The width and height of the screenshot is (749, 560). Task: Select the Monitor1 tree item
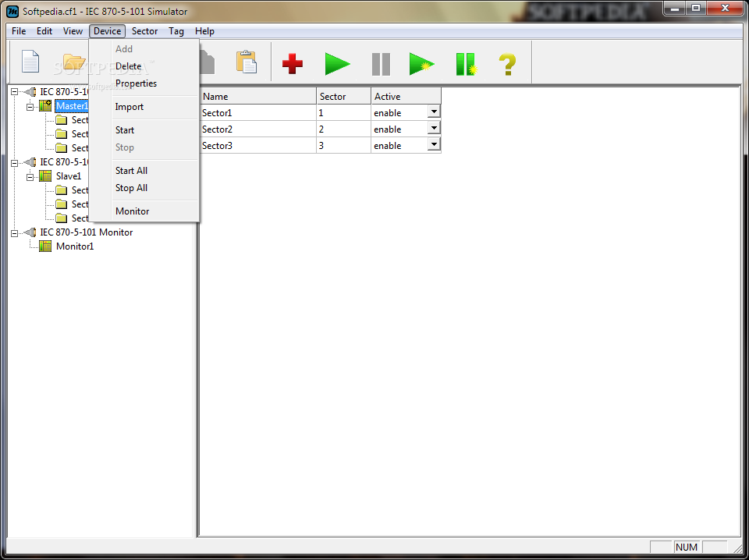point(75,246)
